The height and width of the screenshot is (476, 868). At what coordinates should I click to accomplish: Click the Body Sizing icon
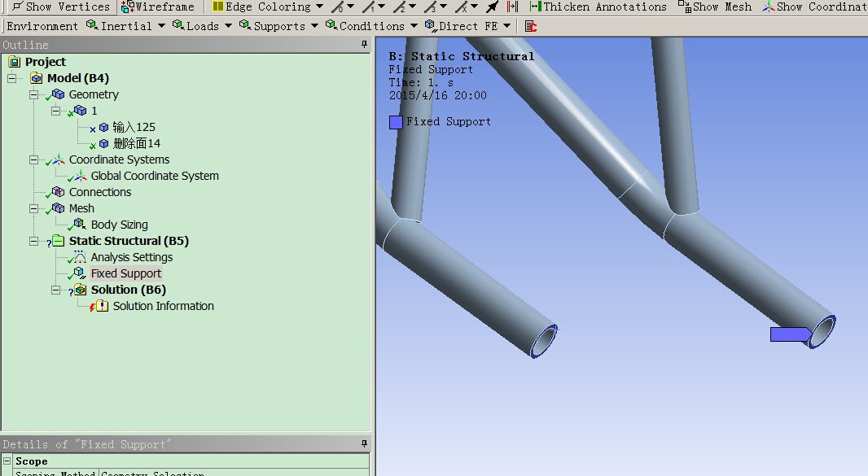(x=81, y=224)
